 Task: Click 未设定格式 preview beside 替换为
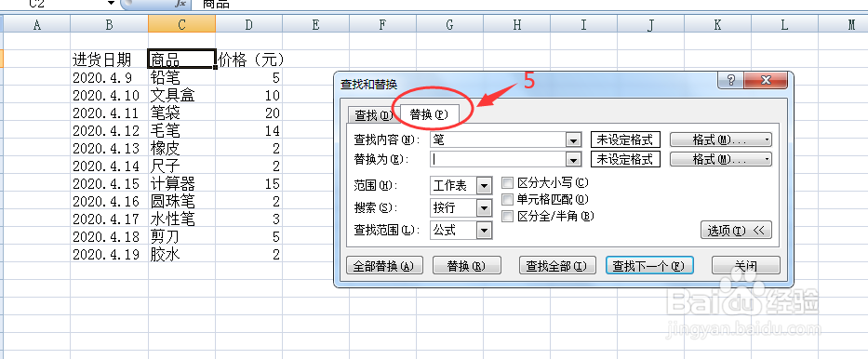point(625,159)
